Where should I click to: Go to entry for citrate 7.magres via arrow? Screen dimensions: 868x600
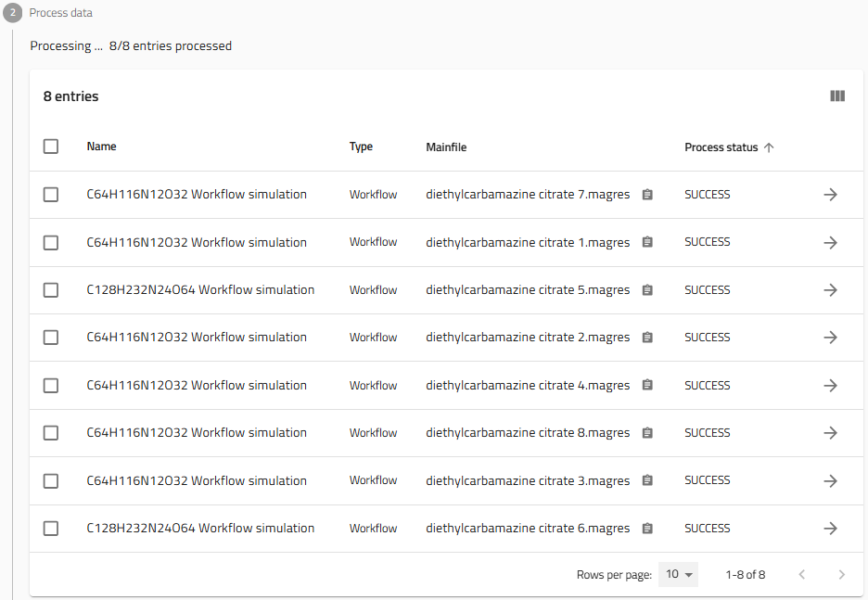(830, 194)
